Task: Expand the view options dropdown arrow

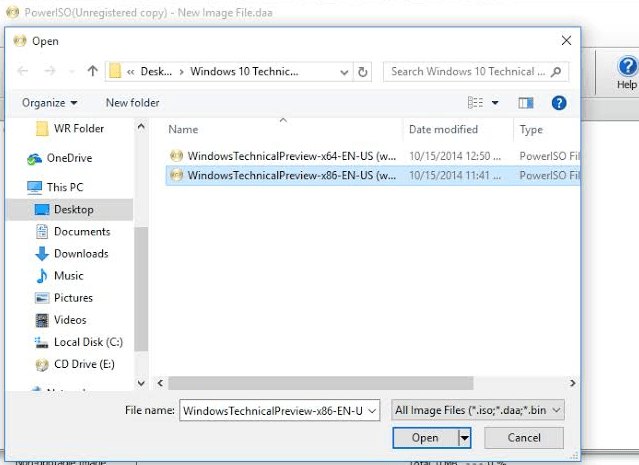Action: (x=495, y=102)
